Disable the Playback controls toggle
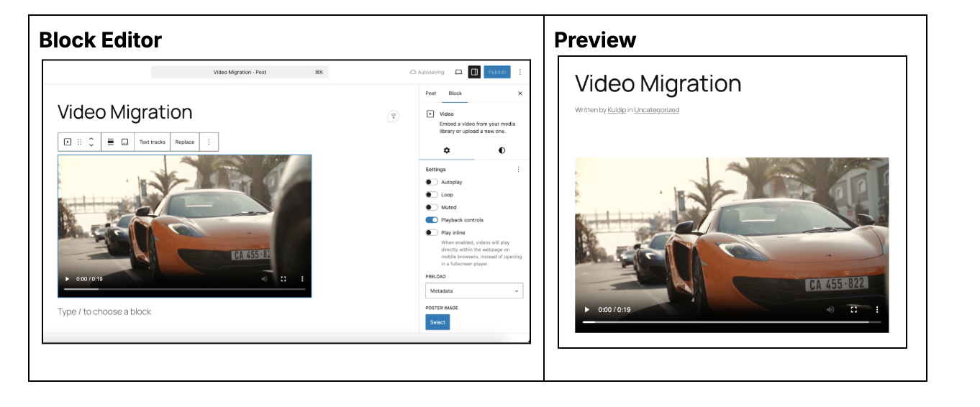 [x=432, y=220]
